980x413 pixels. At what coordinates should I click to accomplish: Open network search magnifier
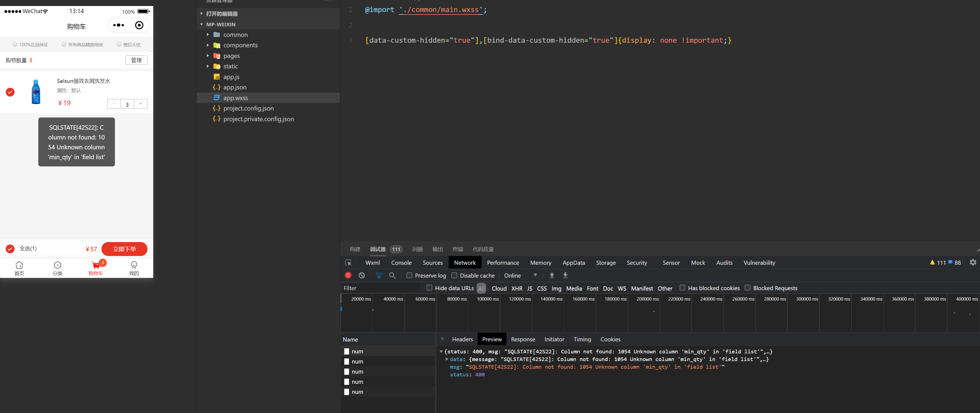pyautogui.click(x=392, y=275)
